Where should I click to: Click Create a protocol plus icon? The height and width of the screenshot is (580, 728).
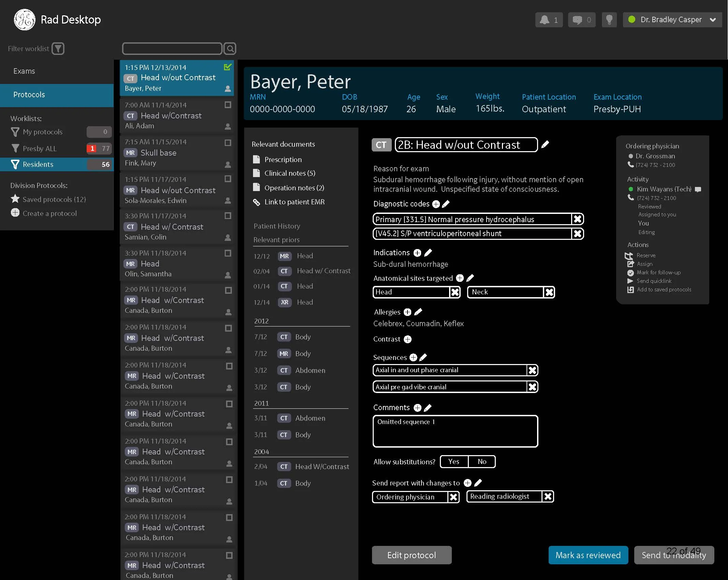[15, 213]
